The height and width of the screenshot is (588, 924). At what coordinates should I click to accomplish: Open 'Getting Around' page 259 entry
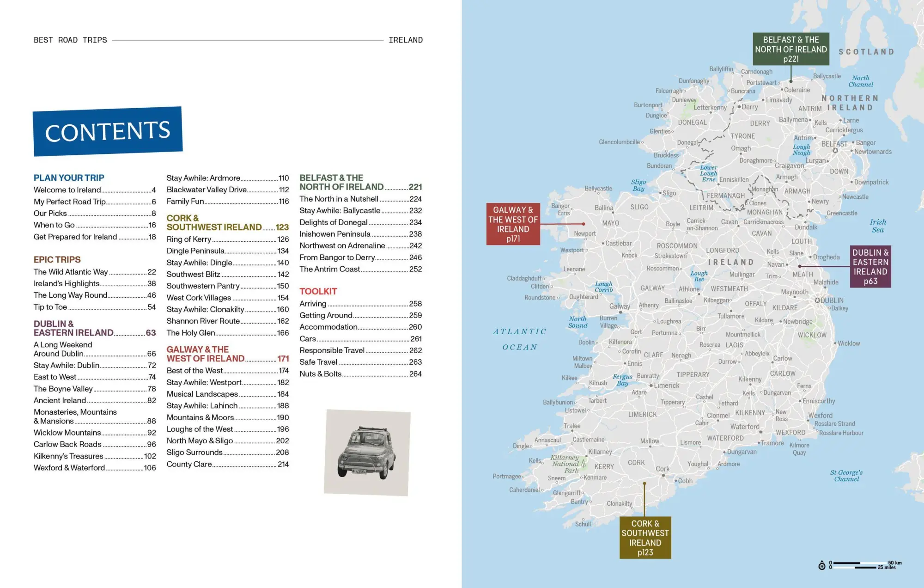[x=361, y=315]
